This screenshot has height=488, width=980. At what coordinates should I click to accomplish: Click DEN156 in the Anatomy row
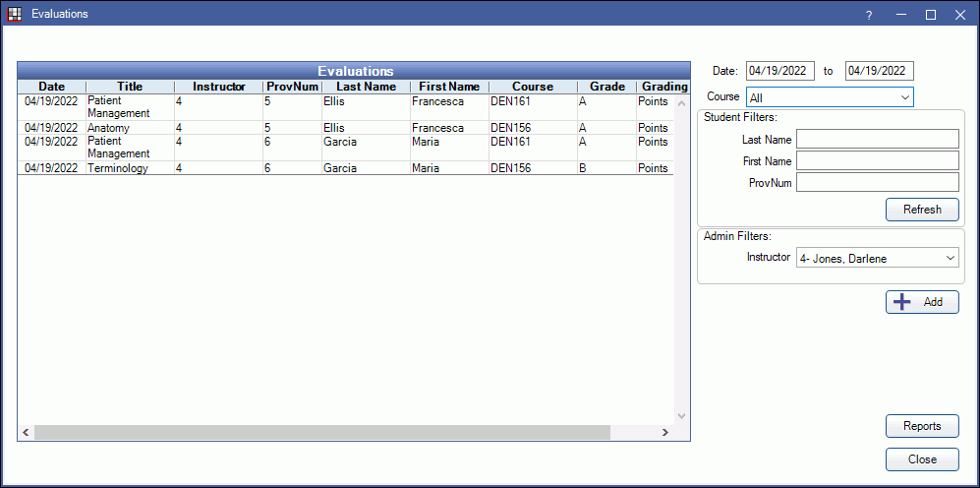pos(533,128)
